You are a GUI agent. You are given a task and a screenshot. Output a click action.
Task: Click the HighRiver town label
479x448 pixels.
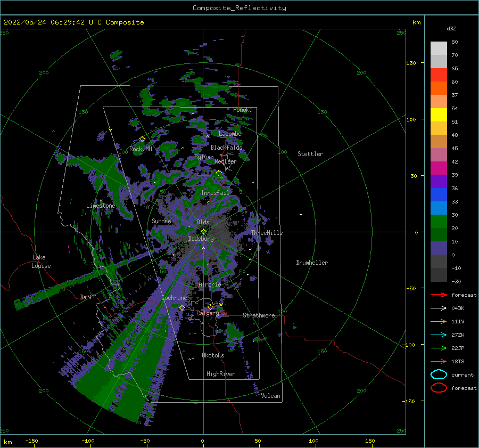[x=221, y=374]
